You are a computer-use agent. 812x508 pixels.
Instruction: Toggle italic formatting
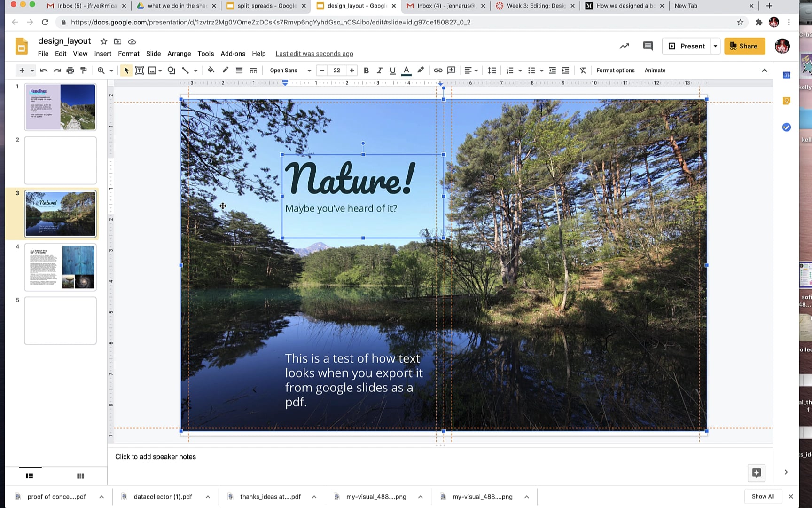point(379,71)
